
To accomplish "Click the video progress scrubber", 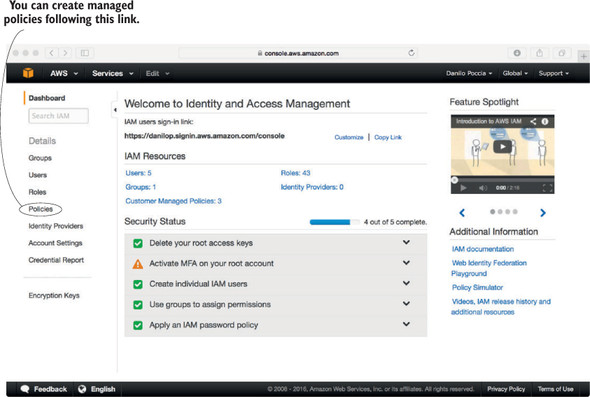I will click(x=455, y=180).
